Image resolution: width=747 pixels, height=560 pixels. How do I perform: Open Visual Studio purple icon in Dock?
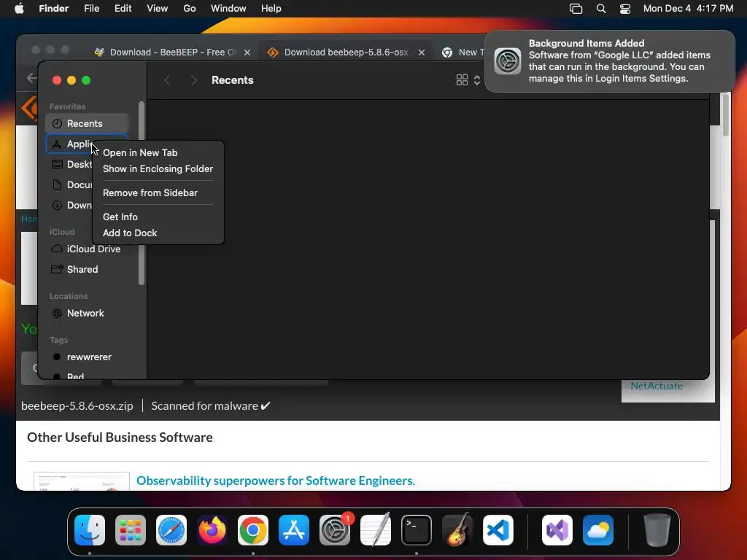pyautogui.click(x=557, y=530)
